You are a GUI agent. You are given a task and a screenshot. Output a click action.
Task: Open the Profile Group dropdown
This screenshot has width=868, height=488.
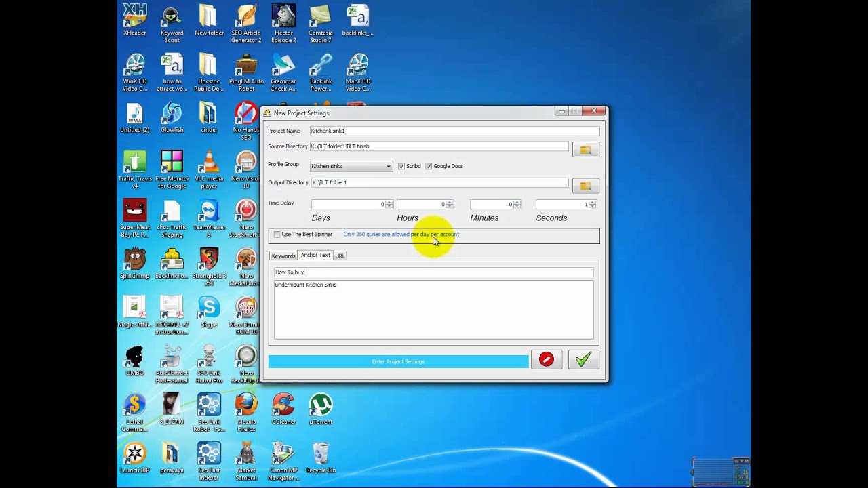389,166
